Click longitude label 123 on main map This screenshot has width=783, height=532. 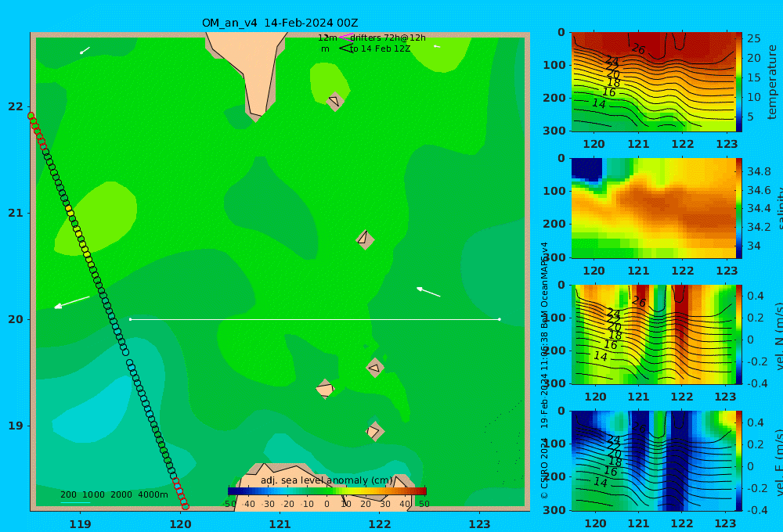coord(479,524)
